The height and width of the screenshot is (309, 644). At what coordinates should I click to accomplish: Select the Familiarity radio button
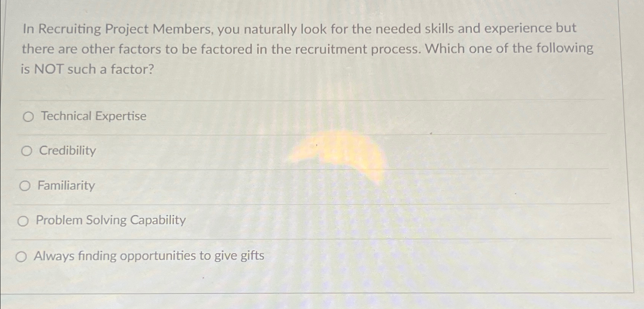pos(25,186)
